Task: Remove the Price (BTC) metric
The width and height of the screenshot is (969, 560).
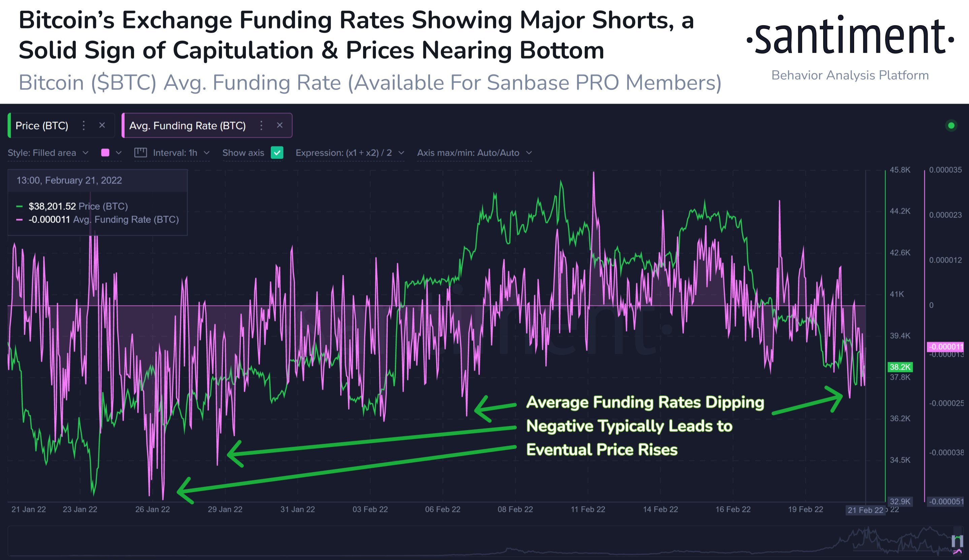Action: 102,125
